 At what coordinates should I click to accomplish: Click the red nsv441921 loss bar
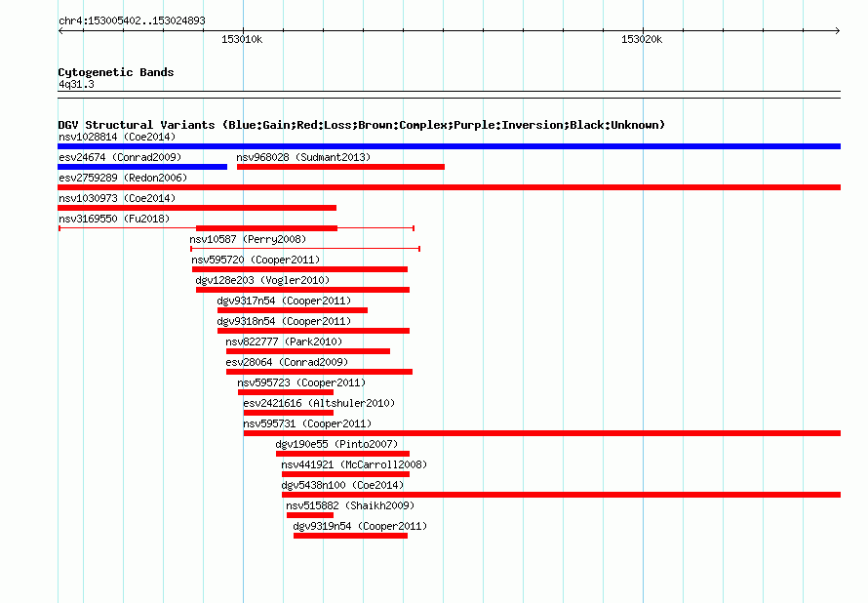(345, 474)
